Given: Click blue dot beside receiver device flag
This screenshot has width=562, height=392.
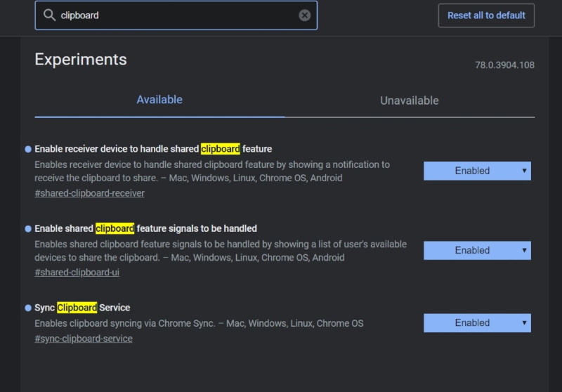Looking at the screenshot, I should (x=28, y=149).
